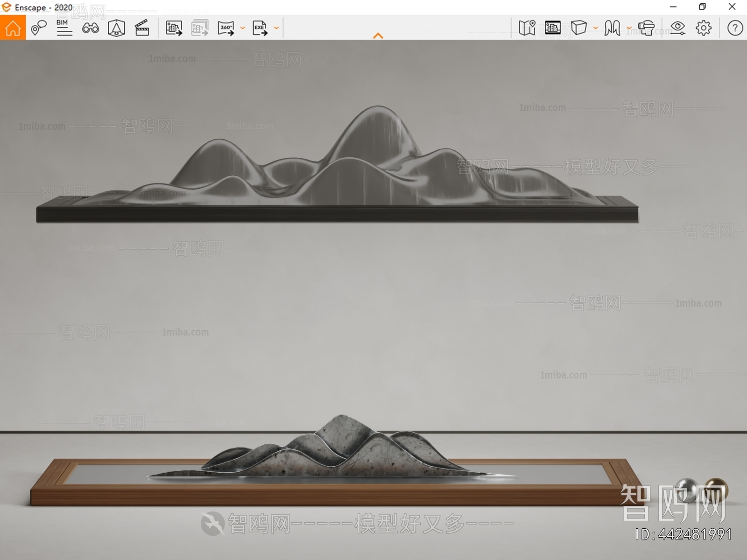Restore down the Enscape window
This screenshot has height=560, width=747.
[x=702, y=7]
